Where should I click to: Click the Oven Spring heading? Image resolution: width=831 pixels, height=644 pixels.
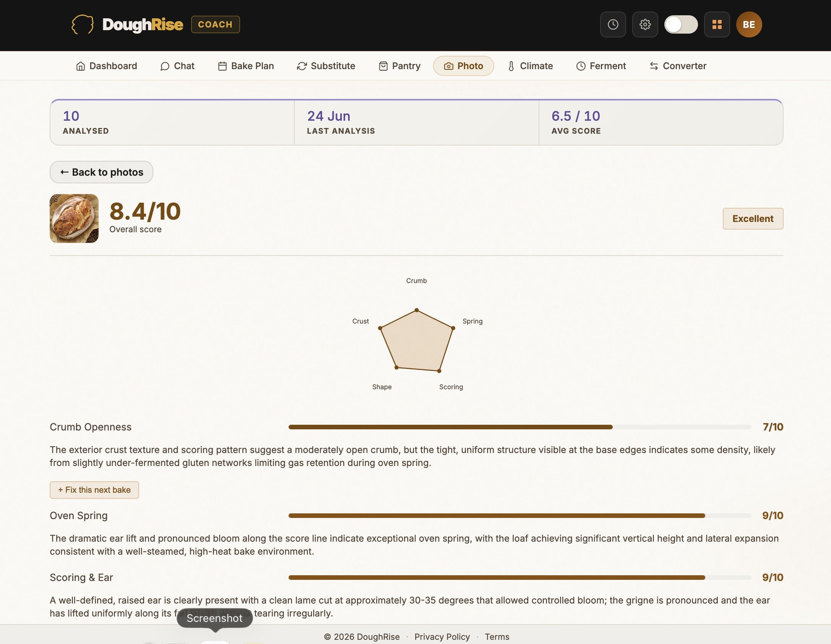tap(79, 516)
